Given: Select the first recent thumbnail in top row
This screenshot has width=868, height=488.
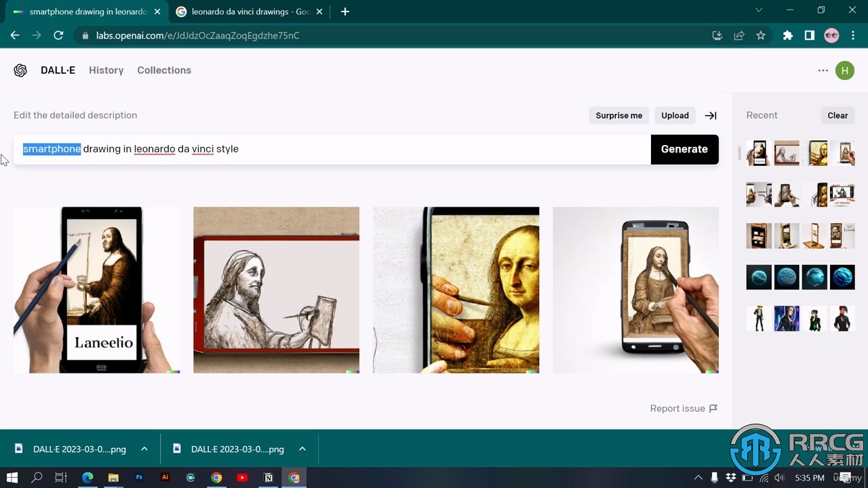Looking at the screenshot, I should coord(759,154).
